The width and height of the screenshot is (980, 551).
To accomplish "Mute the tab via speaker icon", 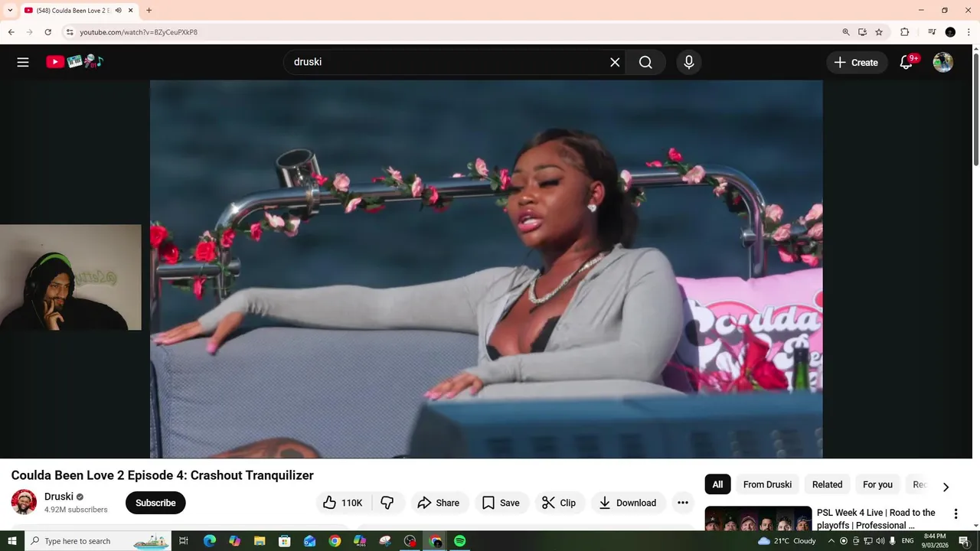I will coord(118,10).
